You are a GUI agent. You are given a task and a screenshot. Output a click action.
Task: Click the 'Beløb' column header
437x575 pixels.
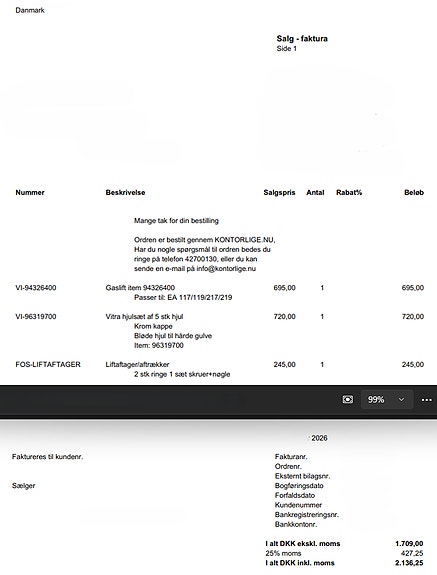point(414,193)
